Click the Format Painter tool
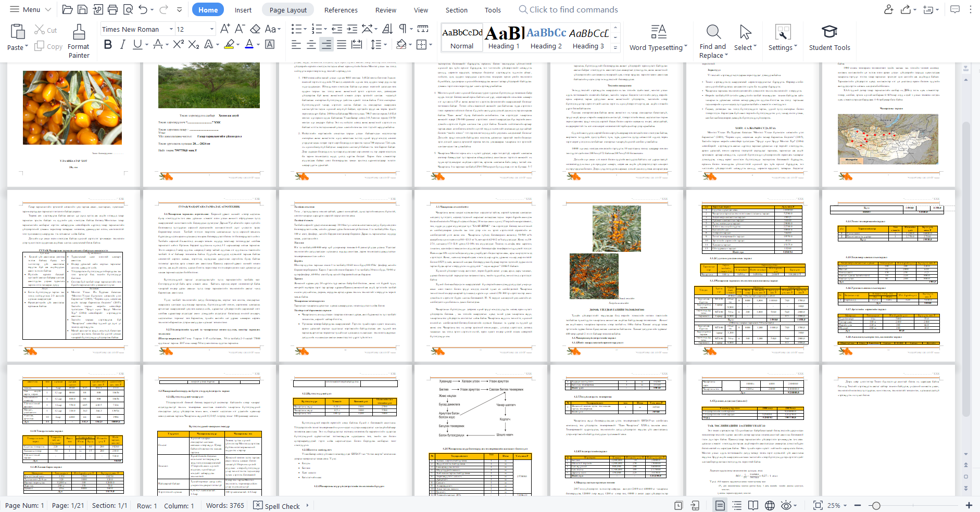980x512 pixels. [x=79, y=41]
